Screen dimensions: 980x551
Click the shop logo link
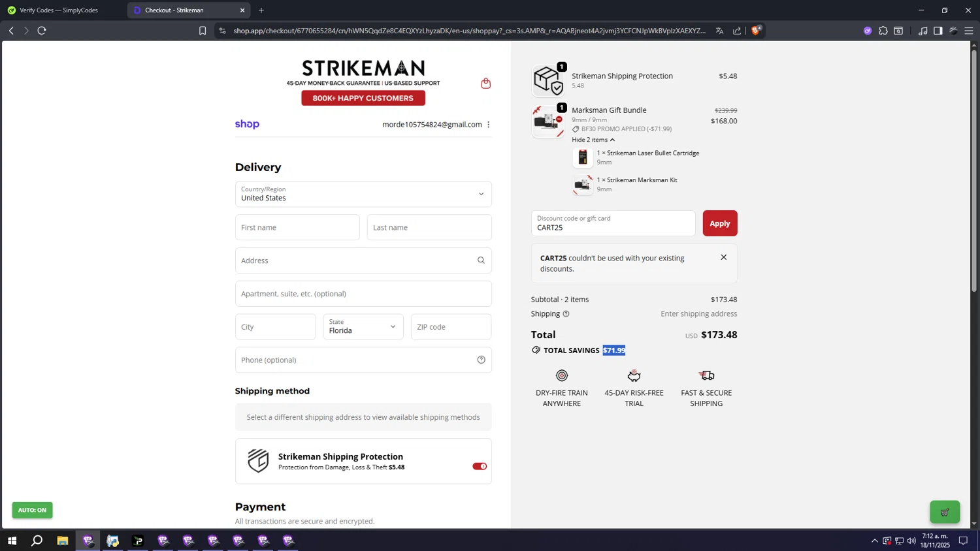[x=247, y=124]
